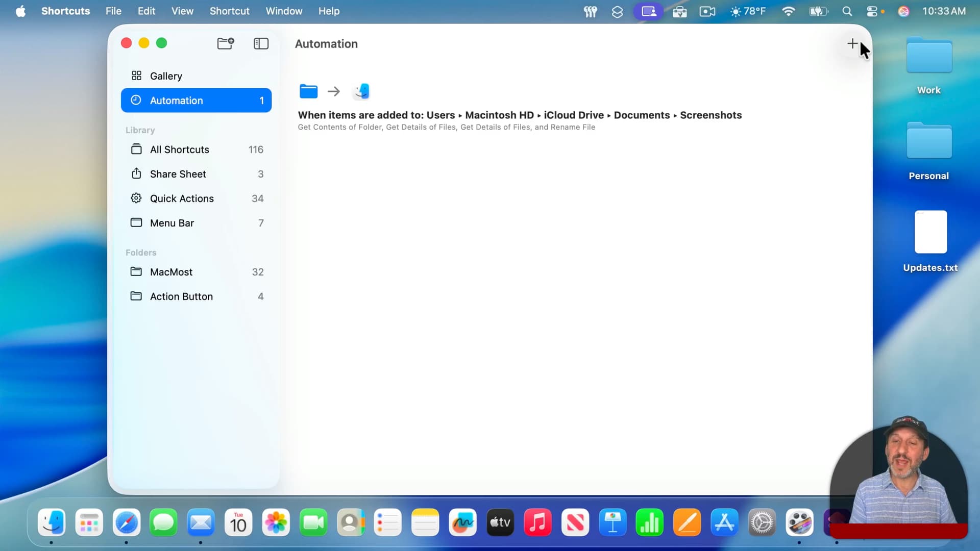Click the blue folder trigger icon
The image size is (980, 551).
(x=308, y=91)
